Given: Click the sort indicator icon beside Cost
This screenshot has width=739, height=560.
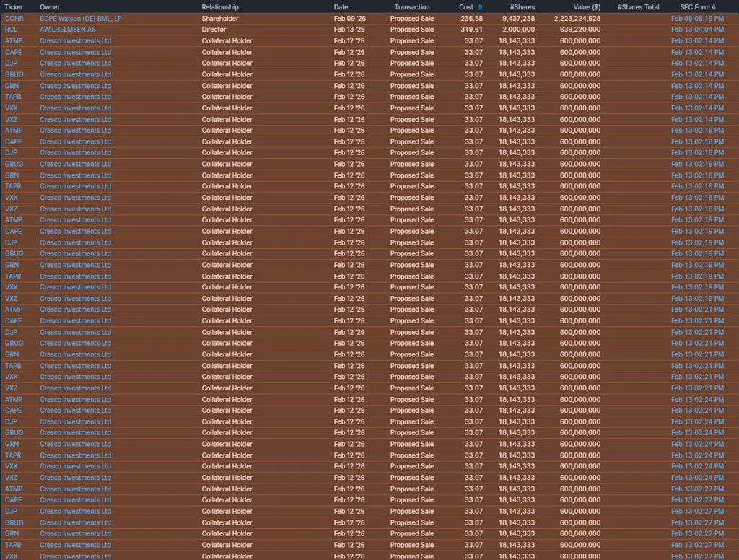Looking at the screenshot, I should click(480, 7).
